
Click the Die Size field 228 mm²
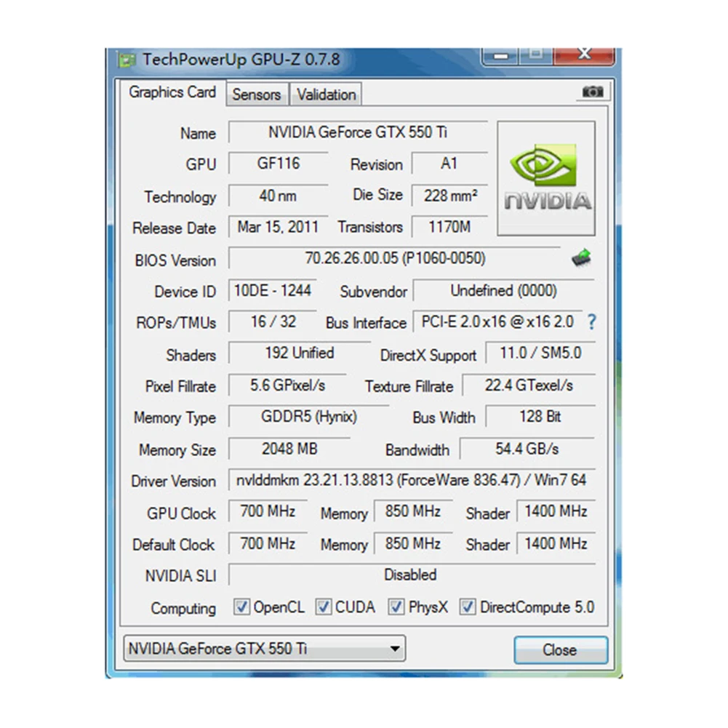[x=449, y=196]
